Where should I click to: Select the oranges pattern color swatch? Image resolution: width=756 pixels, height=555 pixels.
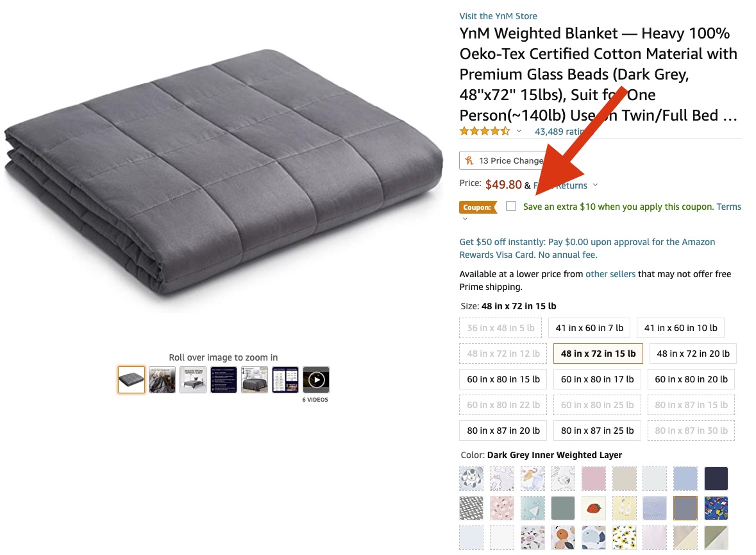[x=562, y=538]
